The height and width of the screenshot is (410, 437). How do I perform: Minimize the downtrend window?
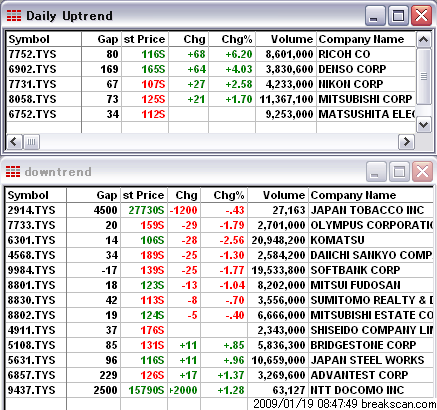click(x=376, y=172)
